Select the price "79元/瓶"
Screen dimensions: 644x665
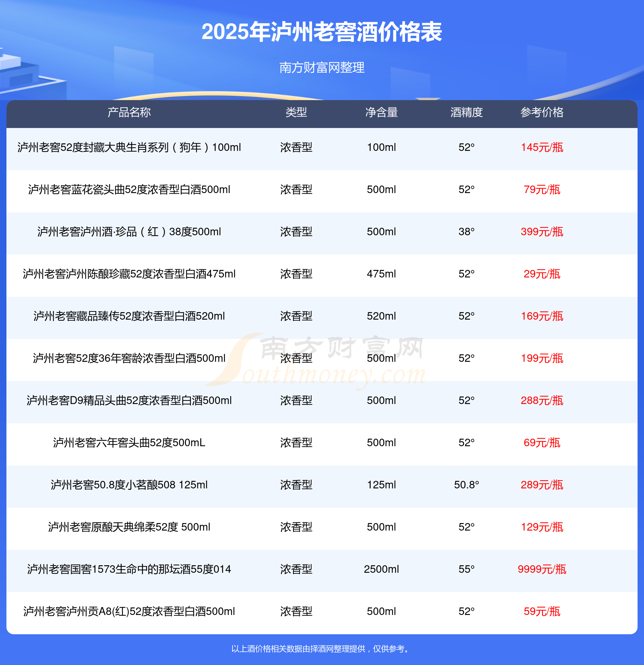tap(542, 189)
